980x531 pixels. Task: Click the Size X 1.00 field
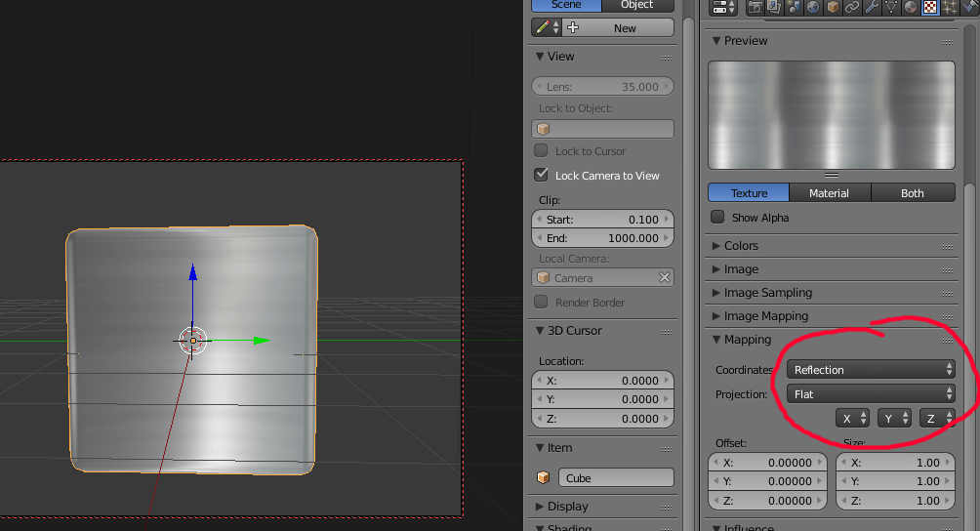pyautogui.click(x=896, y=463)
